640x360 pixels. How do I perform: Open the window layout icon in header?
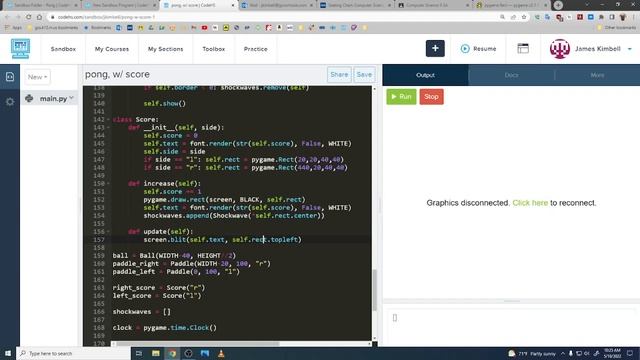pos(523,49)
